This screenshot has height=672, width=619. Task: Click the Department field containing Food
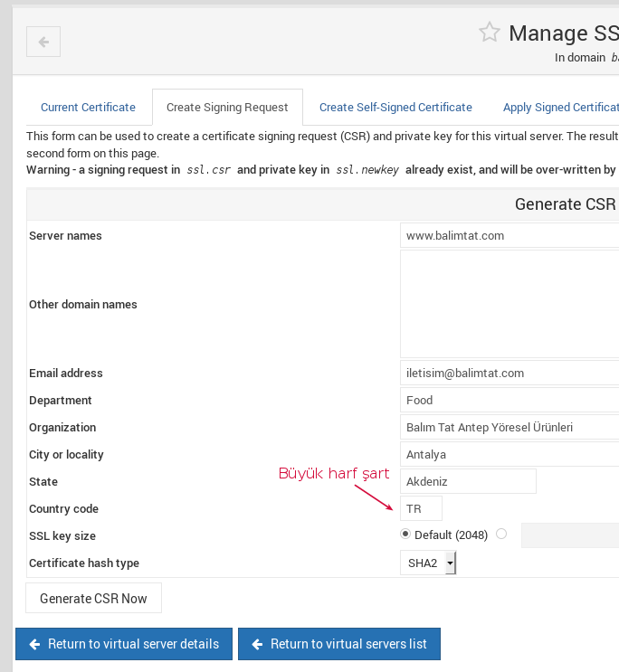[509, 400]
